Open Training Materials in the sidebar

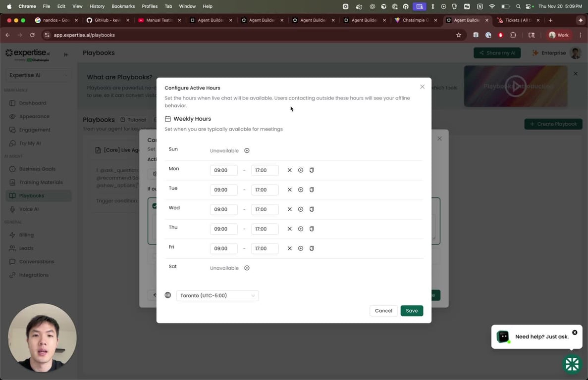pos(38,182)
